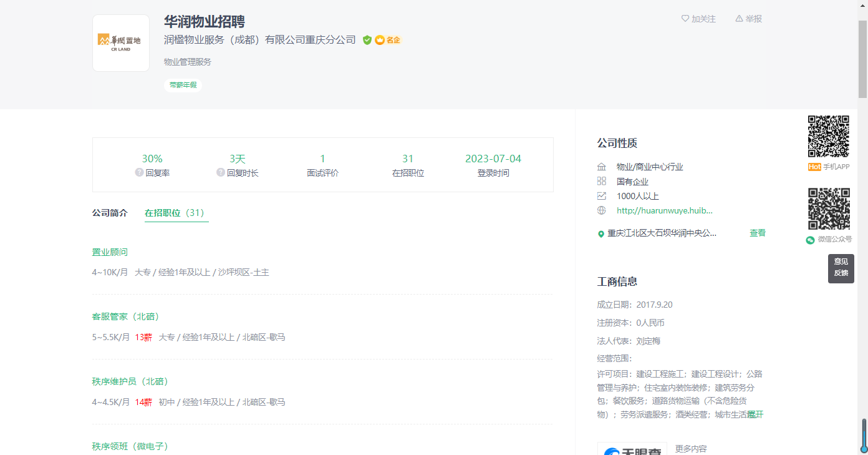The height and width of the screenshot is (455, 868).
Task: Open the 意见反馈 feedback button
Action: coord(841,268)
